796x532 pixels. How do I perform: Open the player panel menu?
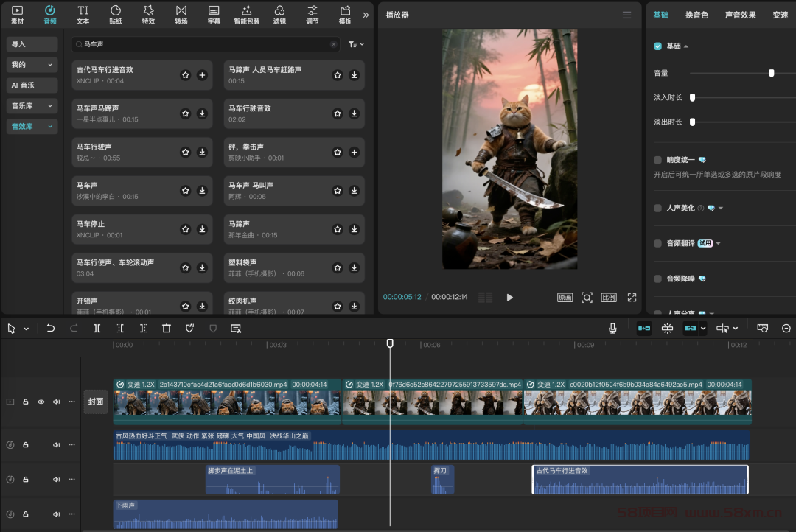627,15
